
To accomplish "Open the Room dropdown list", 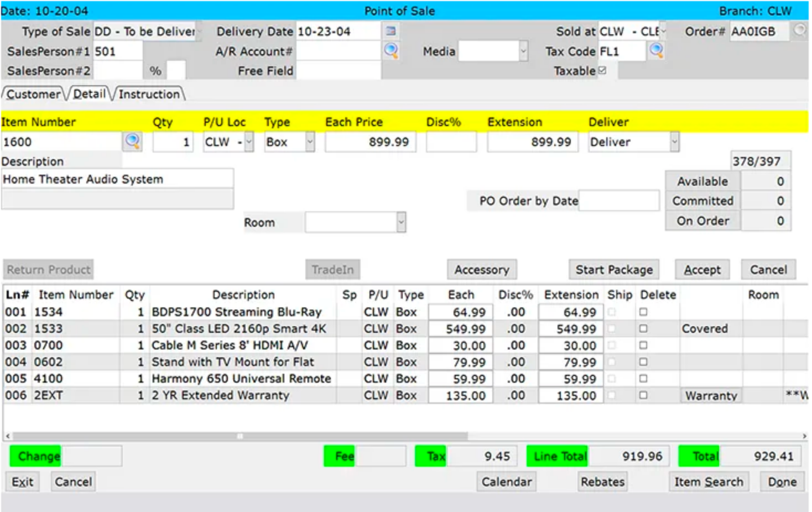I will 401,222.
